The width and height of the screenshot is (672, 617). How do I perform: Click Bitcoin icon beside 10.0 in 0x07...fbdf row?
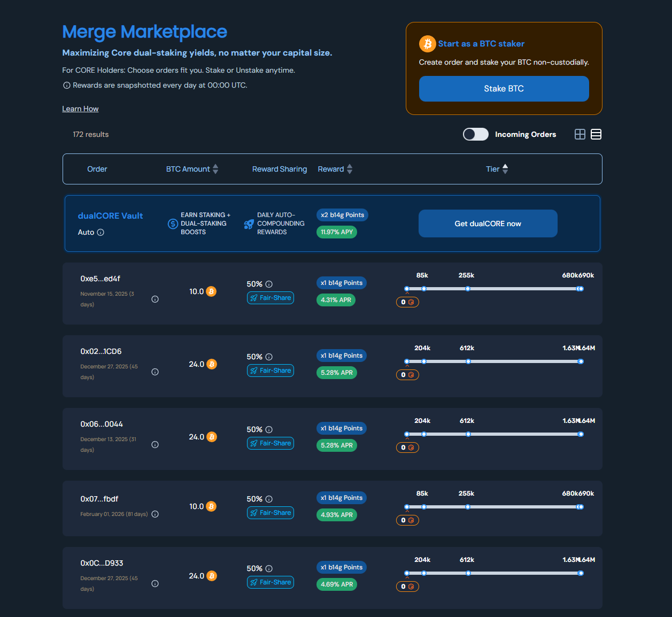[x=211, y=506]
